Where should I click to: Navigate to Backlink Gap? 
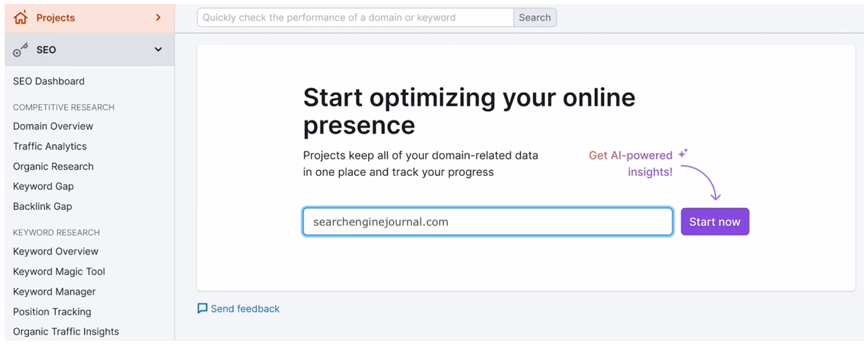point(42,207)
